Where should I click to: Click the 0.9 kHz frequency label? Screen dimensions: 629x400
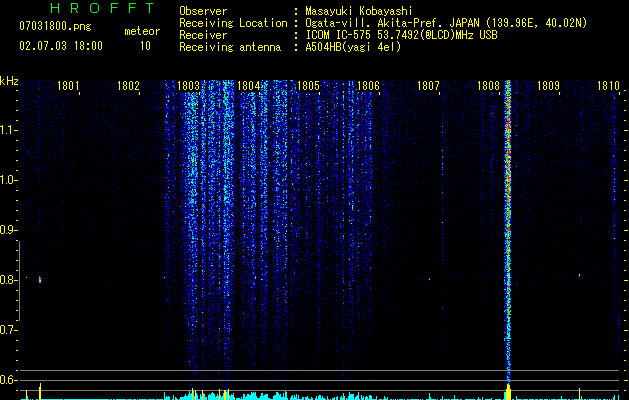8,230
